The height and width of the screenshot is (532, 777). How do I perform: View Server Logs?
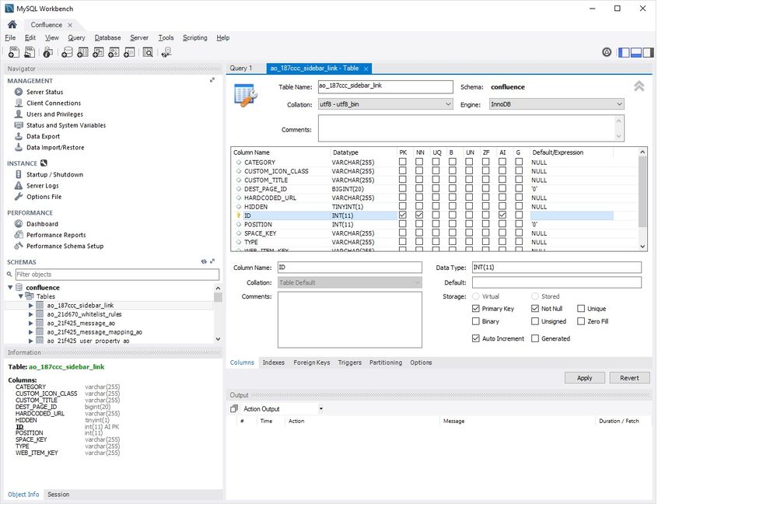click(x=42, y=186)
